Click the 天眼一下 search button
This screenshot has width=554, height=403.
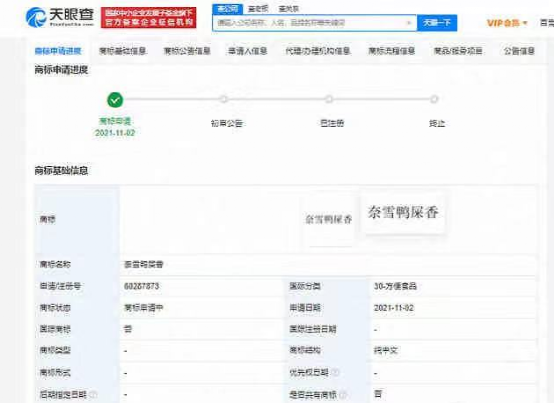pyautogui.click(x=437, y=23)
